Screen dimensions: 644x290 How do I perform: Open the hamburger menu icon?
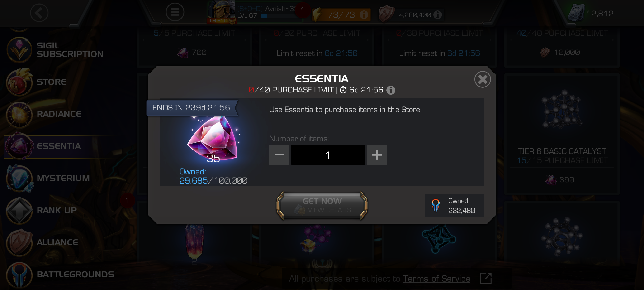[175, 12]
